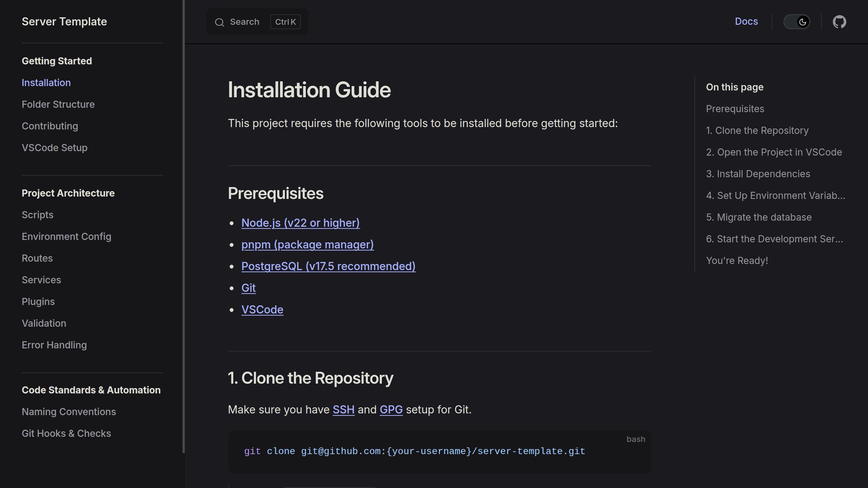The height and width of the screenshot is (488, 868).
Task: Open the GitHub repository icon
Action: tap(839, 22)
